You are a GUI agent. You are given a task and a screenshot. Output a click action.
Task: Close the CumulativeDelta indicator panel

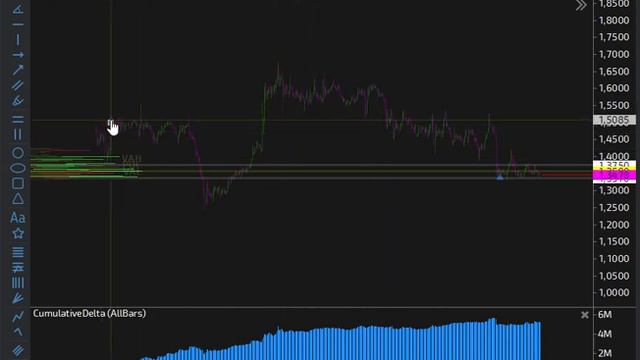coord(585,315)
